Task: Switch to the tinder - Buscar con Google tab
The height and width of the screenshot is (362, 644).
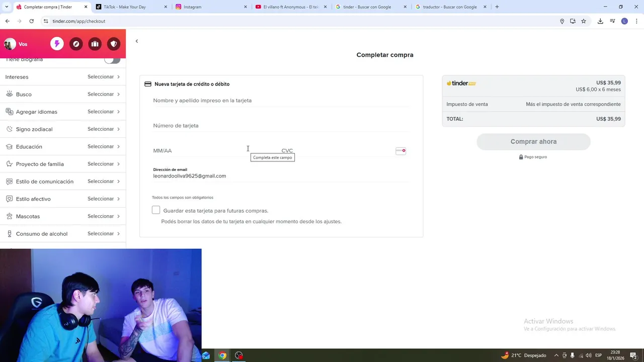Action: [x=371, y=7]
